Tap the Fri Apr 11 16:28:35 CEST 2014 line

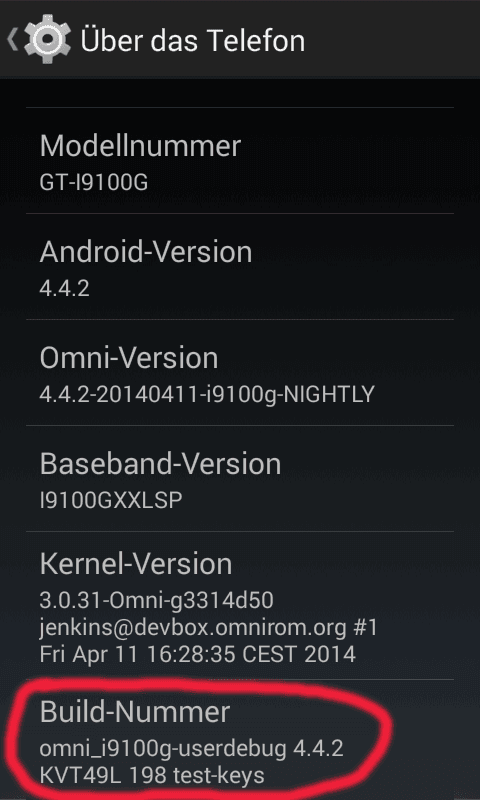coord(198,654)
